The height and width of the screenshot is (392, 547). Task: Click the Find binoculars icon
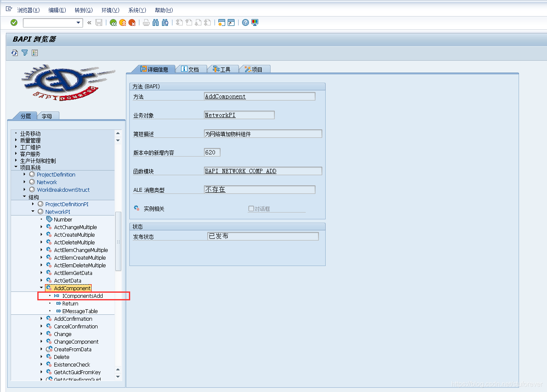[x=156, y=22]
